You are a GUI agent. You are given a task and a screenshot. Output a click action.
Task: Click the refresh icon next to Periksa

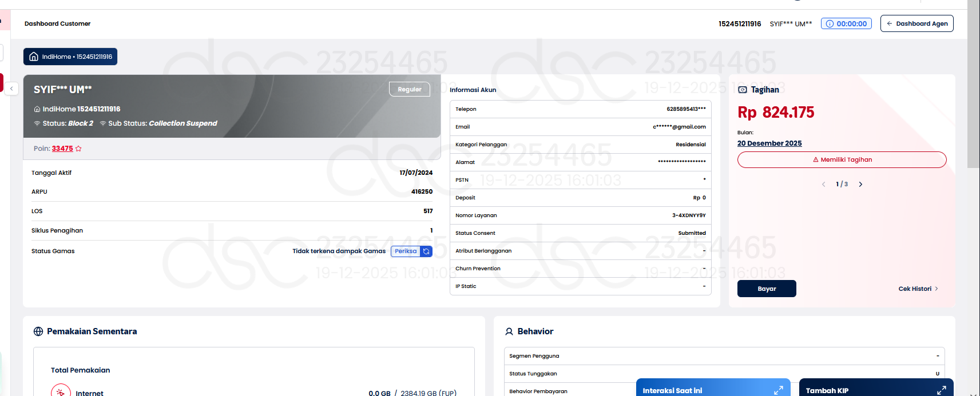pyautogui.click(x=426, y=251)
